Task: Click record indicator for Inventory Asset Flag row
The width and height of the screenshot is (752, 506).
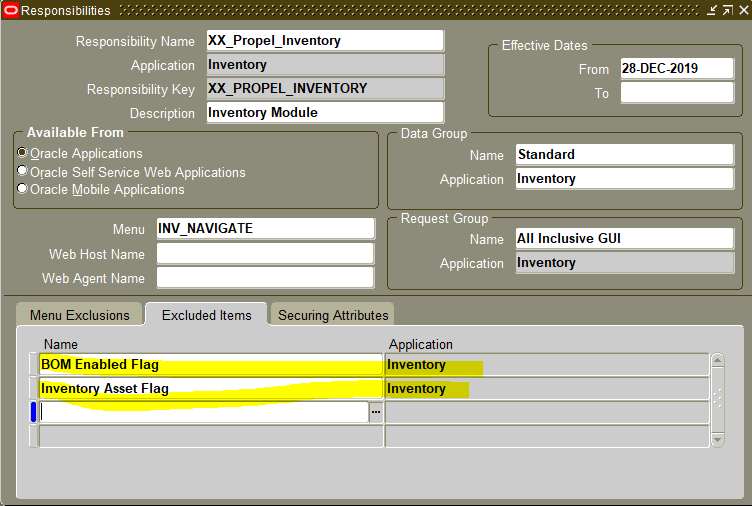Action: point(34,388)
